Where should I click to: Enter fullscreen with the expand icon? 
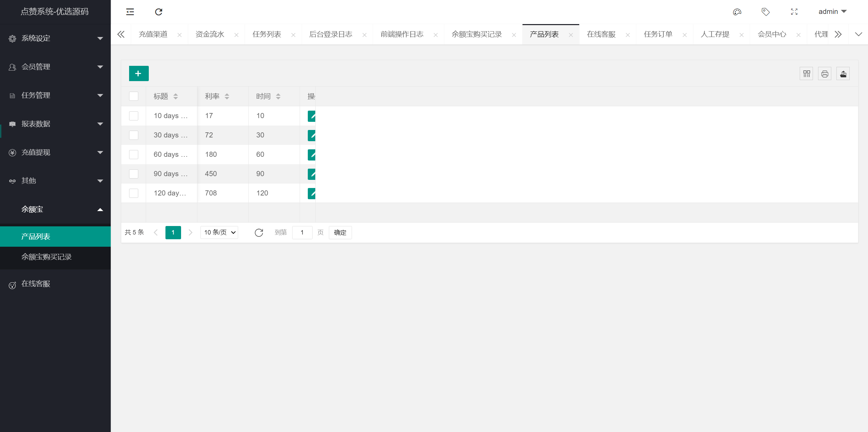click(x=794, y=12)
